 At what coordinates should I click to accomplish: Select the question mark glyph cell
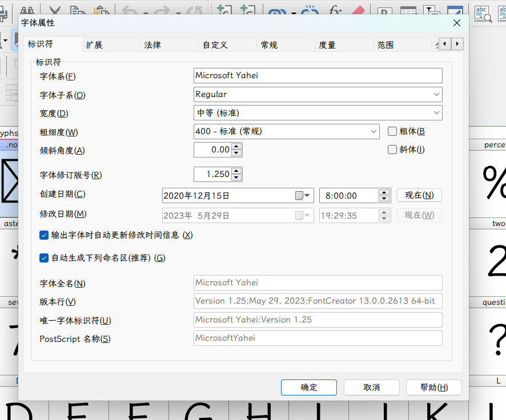488,336
